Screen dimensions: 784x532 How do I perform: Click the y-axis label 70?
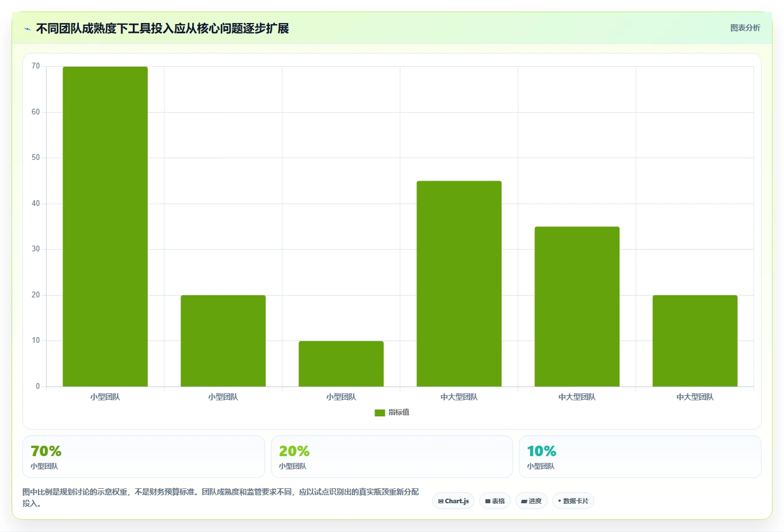click(x=36, y=66)
